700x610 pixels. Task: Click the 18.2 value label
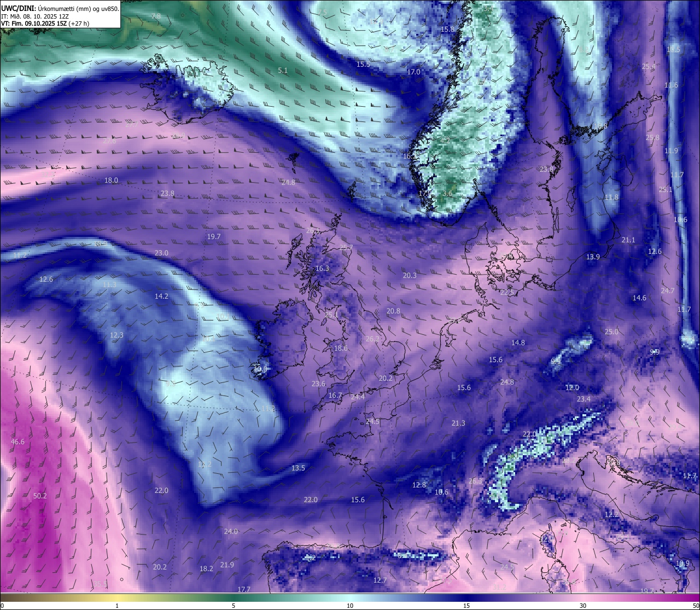(206, 568)
